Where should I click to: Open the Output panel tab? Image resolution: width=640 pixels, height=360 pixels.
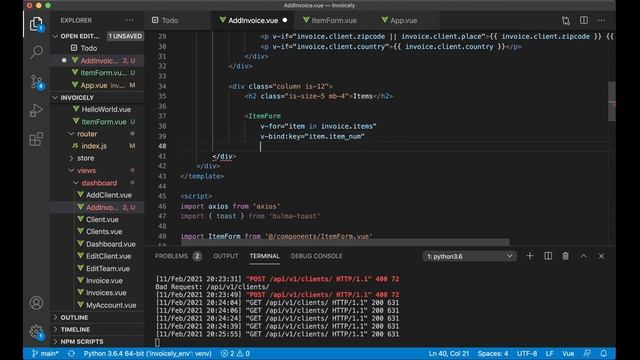point(226,256)
